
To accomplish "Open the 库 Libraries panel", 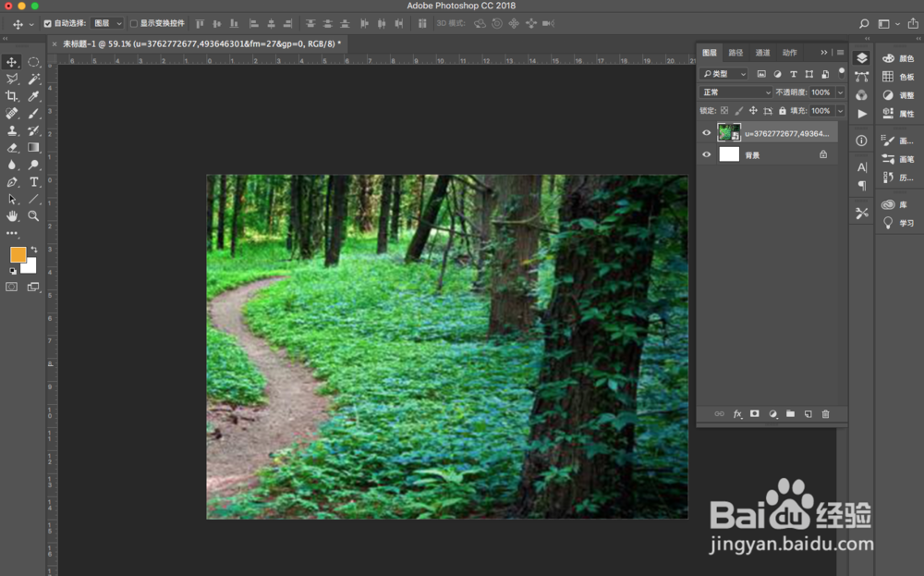I will point(894,204).
